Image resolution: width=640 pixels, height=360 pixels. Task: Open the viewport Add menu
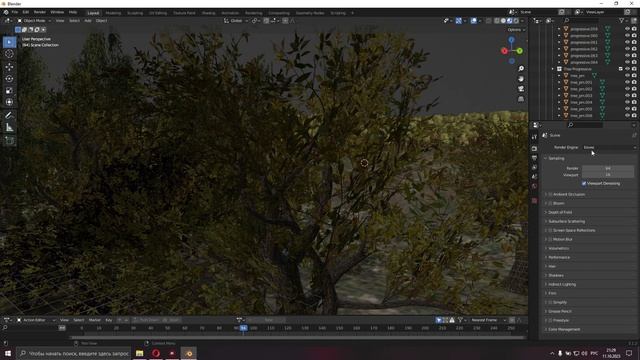point(88,20)
